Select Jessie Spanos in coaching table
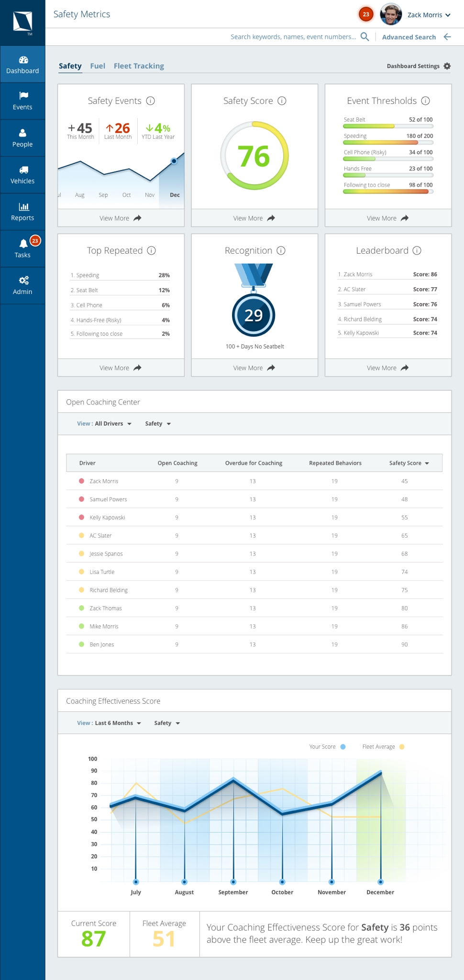Screen dimensions: 464x980 coord(106,554)
